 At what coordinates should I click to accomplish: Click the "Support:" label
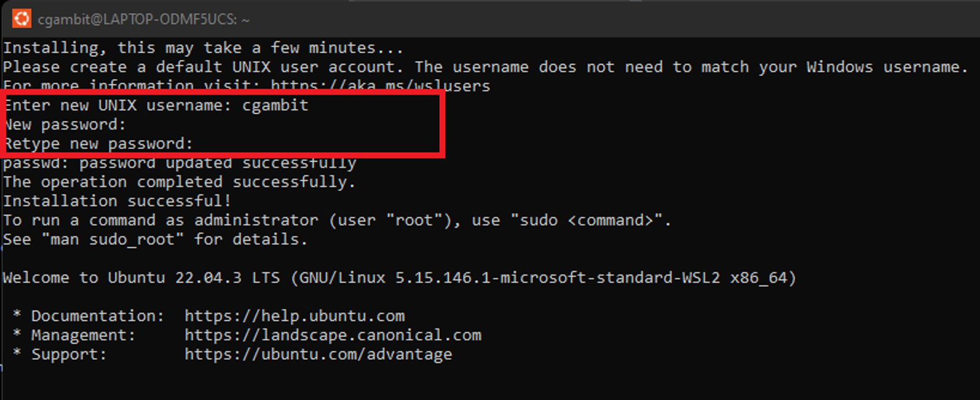[x=69, y=354]
